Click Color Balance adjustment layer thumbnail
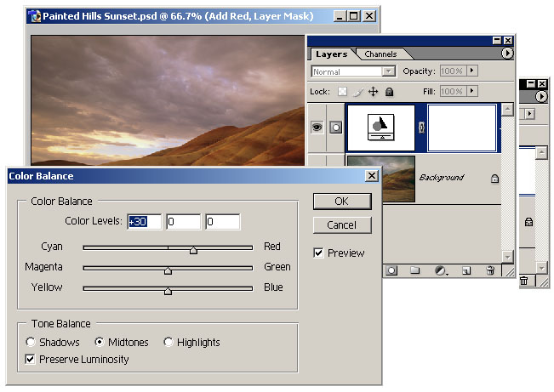This screenshot has width=554, height=392. (x=381, y=128)
